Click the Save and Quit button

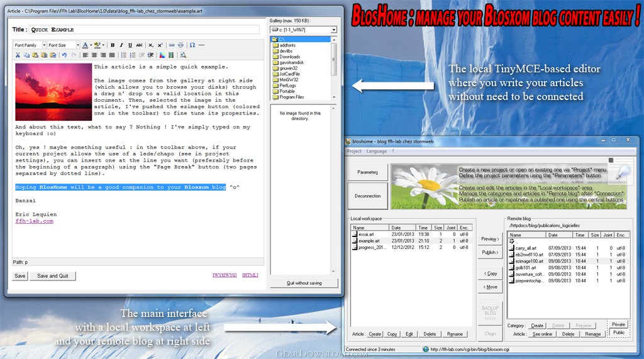(x=53, y=276)
